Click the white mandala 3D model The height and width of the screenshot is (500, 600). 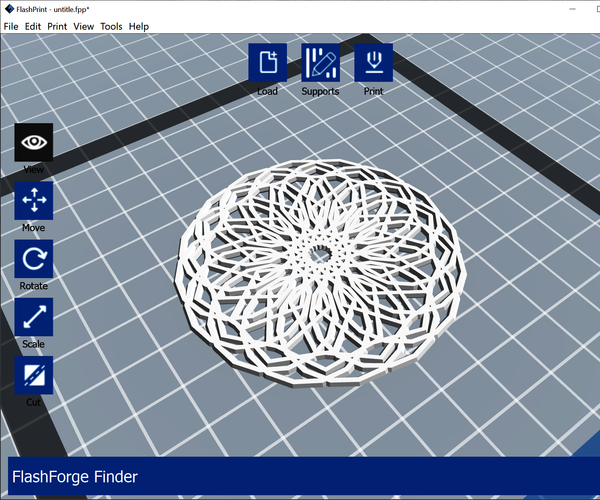pos(321,274)
